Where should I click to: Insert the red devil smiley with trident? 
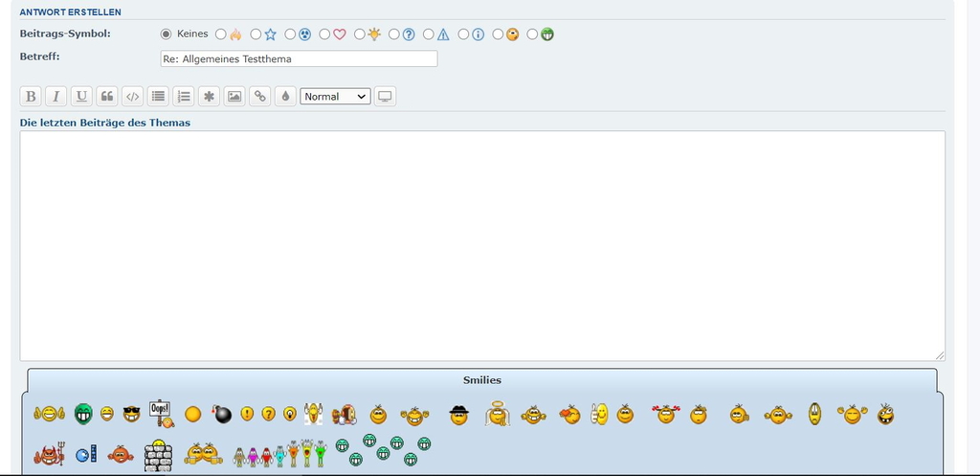tap(50, 454)
